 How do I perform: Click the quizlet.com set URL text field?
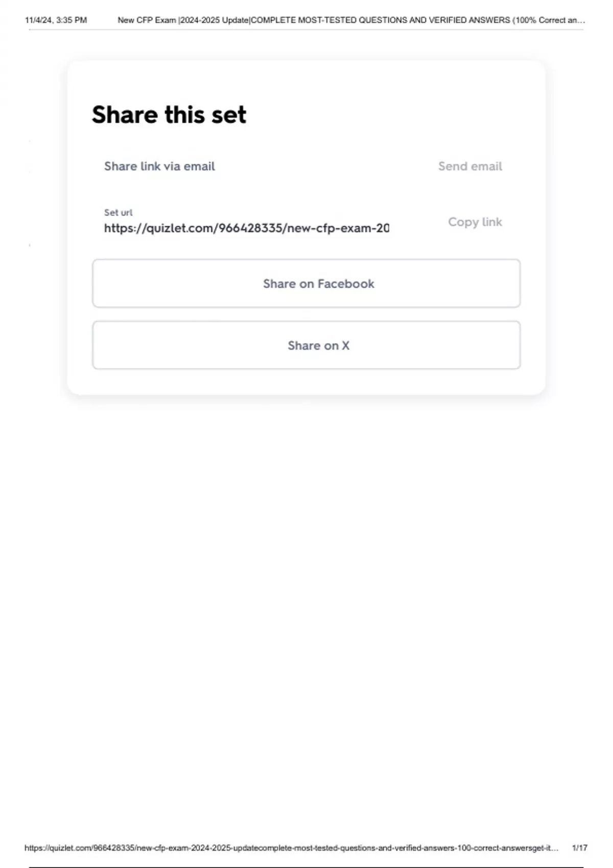(x=246, y=228)
